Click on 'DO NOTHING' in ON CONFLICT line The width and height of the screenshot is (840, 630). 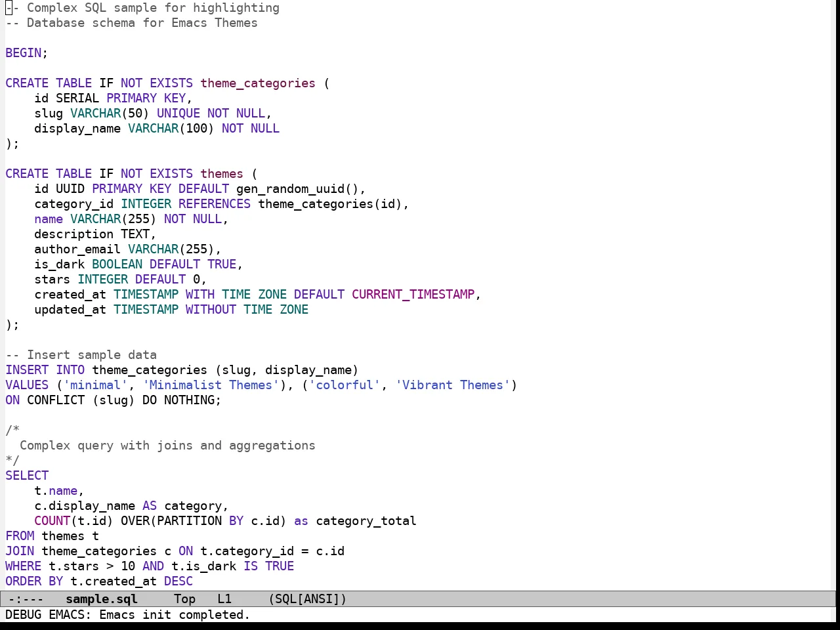[x=178, y=400]
